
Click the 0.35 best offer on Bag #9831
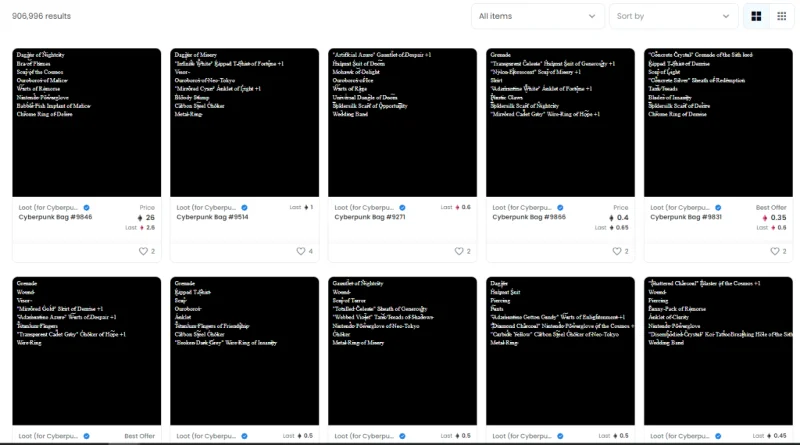774,217
